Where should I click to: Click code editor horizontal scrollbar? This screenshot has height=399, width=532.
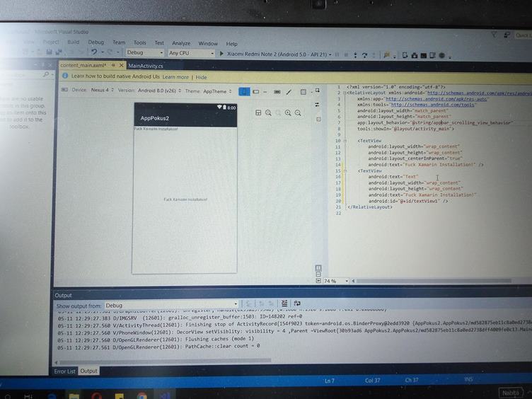pyautogui.click(x=434, y=281)
